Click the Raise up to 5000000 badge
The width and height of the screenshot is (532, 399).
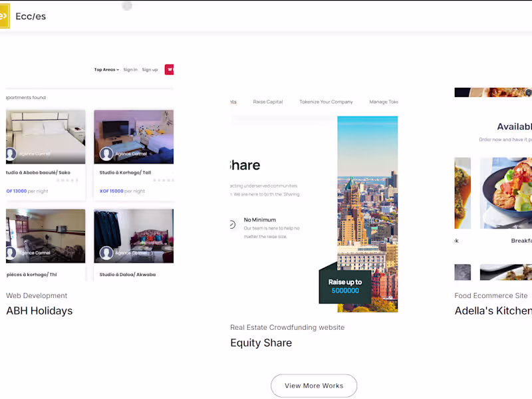tap(345, 287)
